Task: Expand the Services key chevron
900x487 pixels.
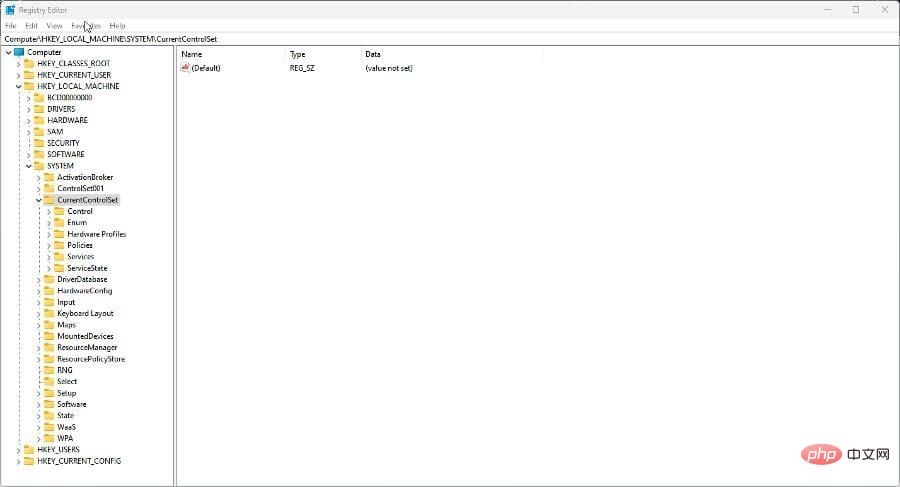Action: click(x=49, y=257)
